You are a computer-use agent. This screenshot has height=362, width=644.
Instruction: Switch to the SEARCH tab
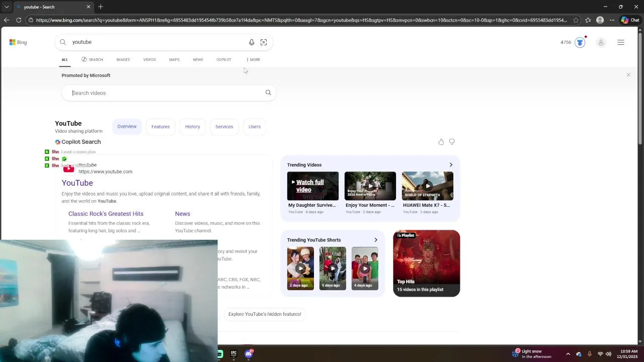(x=92, y=60)
